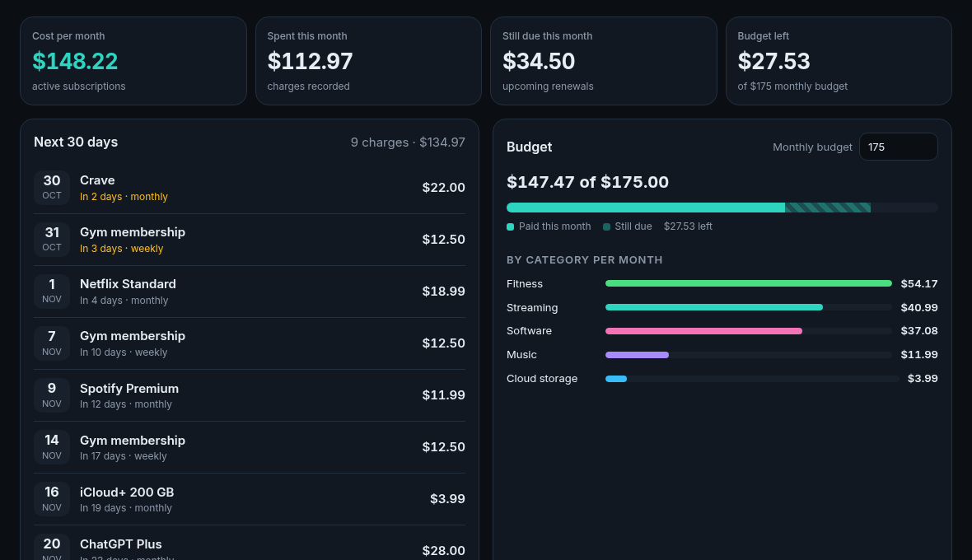Click the Streaming category label
Screen dimensions: 972x560
coord(532,307)
